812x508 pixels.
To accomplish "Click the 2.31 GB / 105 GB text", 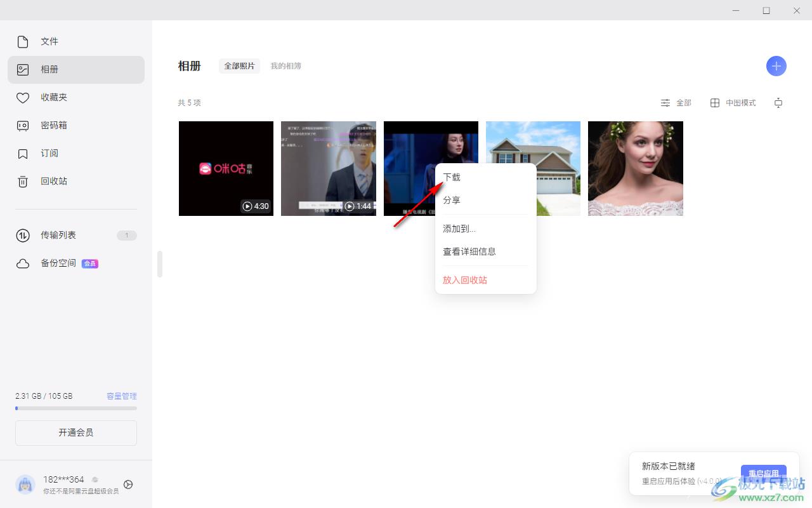I will tap(44, 396).
